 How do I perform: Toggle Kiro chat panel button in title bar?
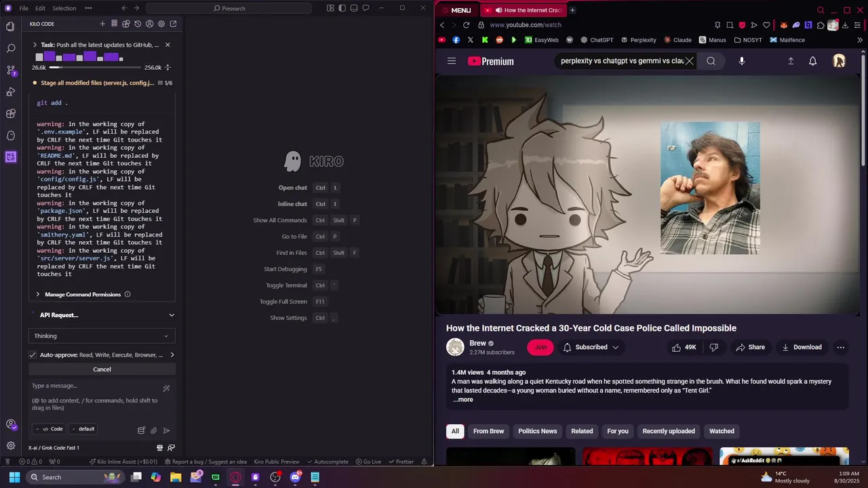coord(366,8)
